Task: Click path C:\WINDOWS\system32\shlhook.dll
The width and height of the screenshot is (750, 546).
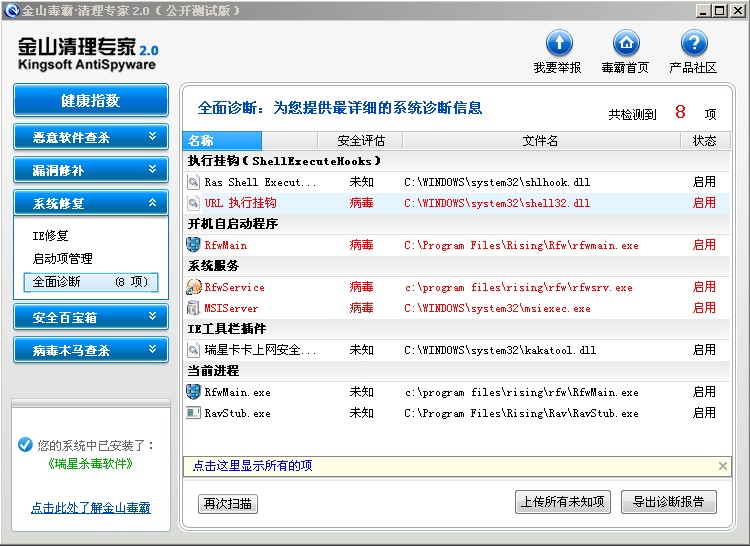Action: 497,182
